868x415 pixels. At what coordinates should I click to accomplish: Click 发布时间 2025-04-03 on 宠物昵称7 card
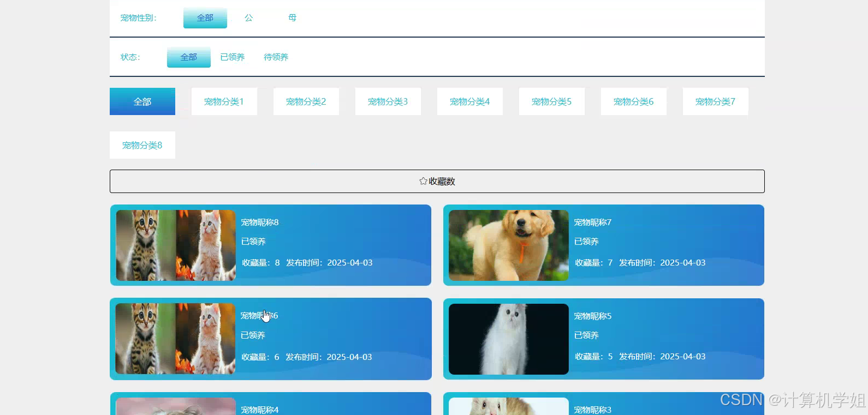click(x=662, y=263)
